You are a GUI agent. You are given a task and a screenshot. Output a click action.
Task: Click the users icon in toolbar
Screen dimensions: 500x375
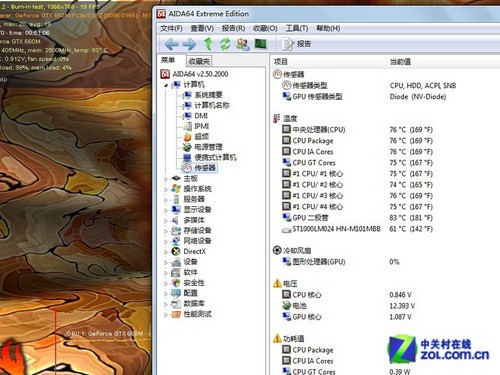[243, 44]
